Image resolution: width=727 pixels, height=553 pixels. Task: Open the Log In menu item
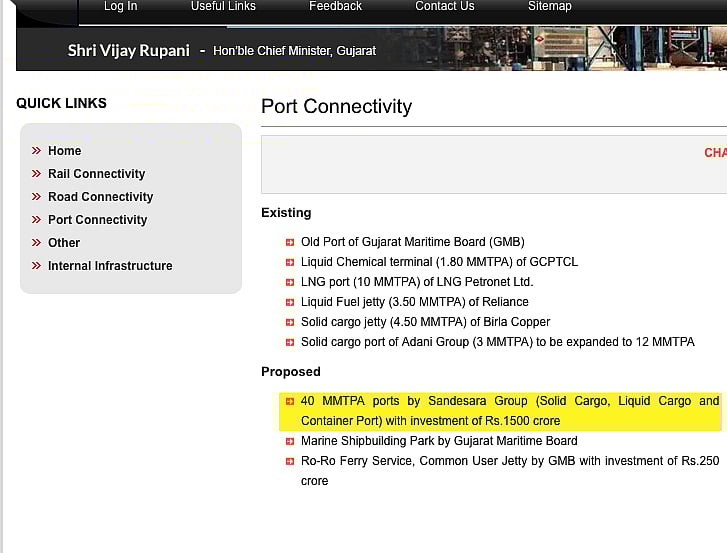click(x=120, y=7)
